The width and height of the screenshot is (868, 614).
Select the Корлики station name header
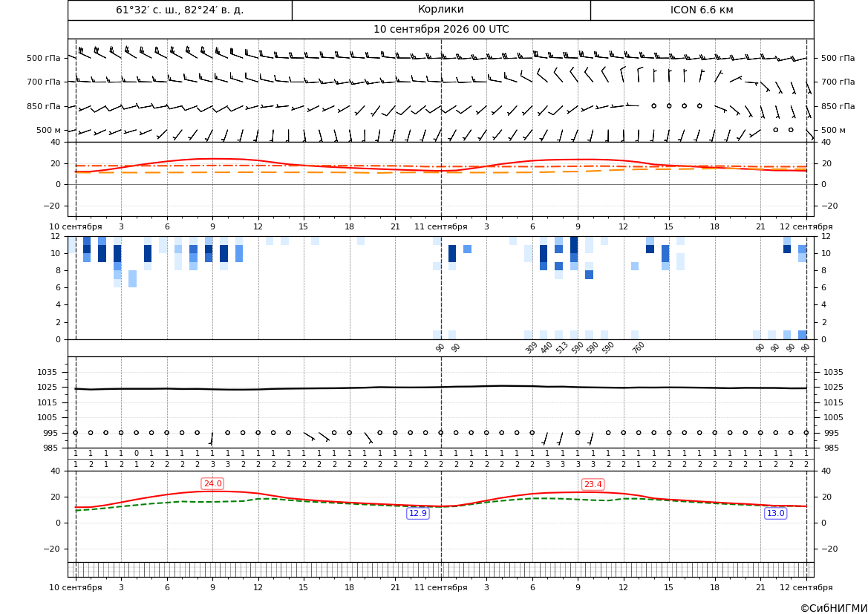click(440, 10)
